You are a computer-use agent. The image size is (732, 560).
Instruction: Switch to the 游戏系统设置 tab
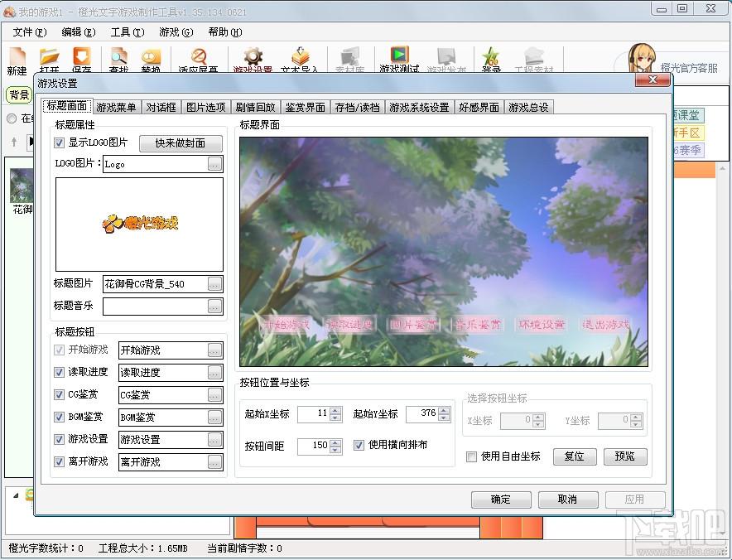419,108
